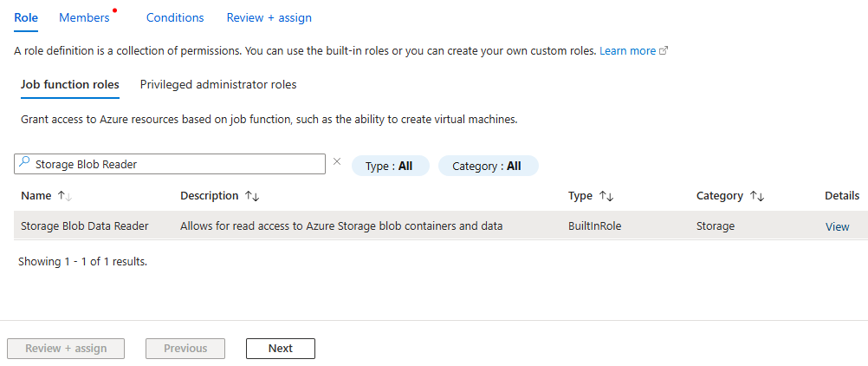Screen dimensions: 868x366
Task: Click in the Storage Blob Reader search field
Action: tap(170, 164)
